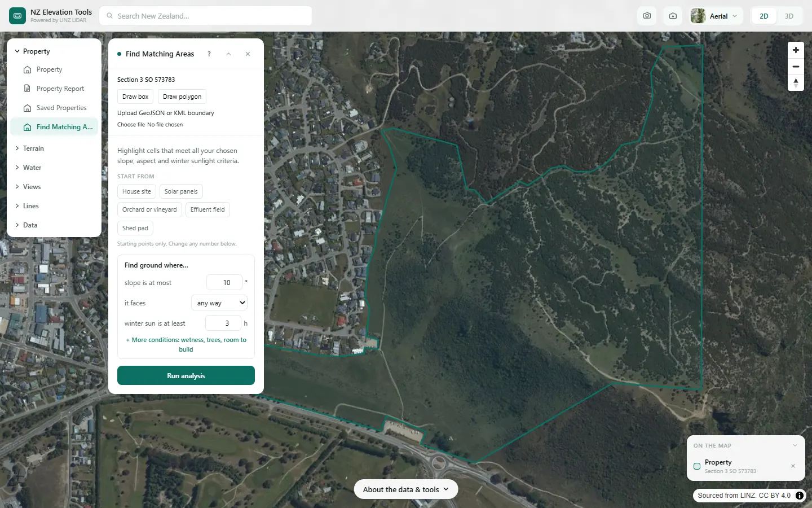This screenshot has width=812, height=508.
Task: Close the Find Matching Areas panel
Action: pos(248,54)
